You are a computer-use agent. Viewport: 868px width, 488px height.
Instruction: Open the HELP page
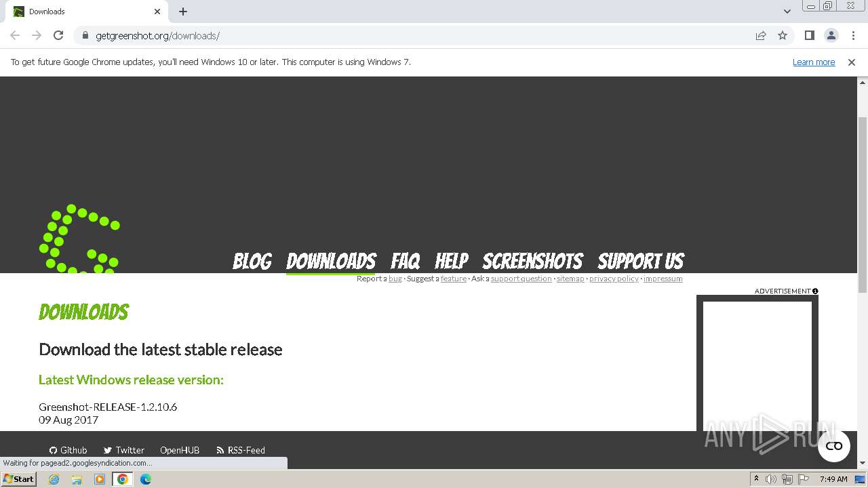(452, 261)
